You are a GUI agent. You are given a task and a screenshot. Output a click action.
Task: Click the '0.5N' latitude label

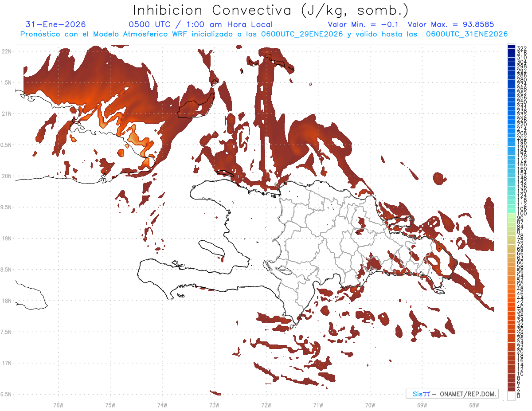click(7, 145)
